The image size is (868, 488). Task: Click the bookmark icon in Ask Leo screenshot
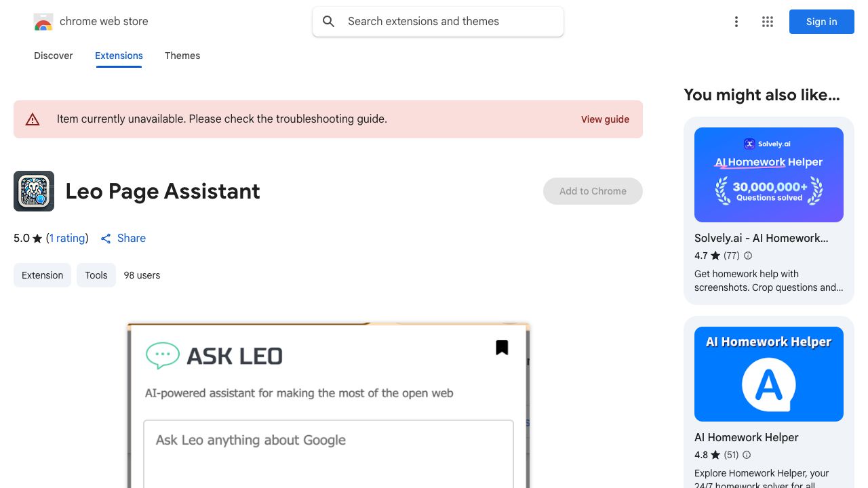502,348
